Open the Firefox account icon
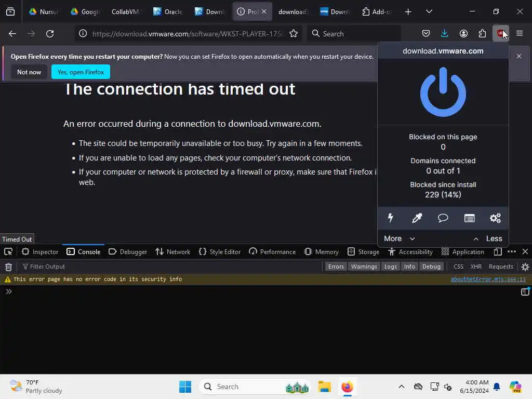The width and height of the screenshot is (532, 399). 463,33
